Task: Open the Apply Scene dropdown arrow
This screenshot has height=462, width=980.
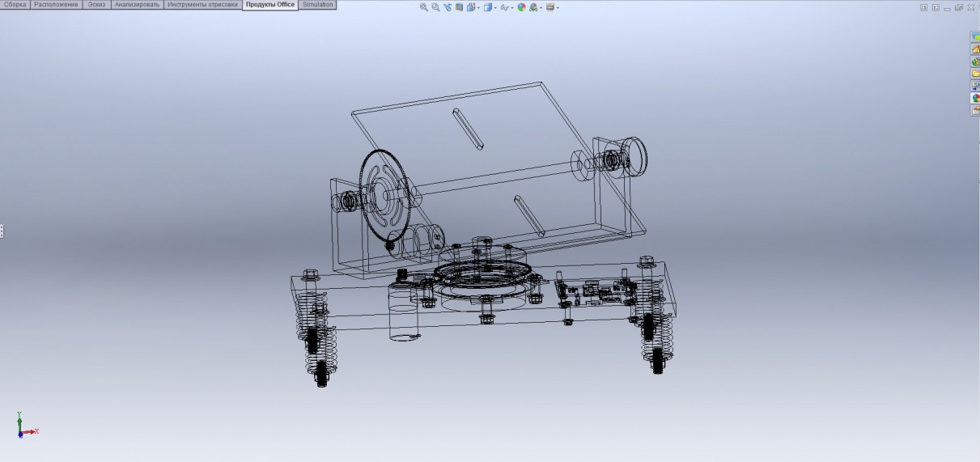Action: [x=541, y=8]
